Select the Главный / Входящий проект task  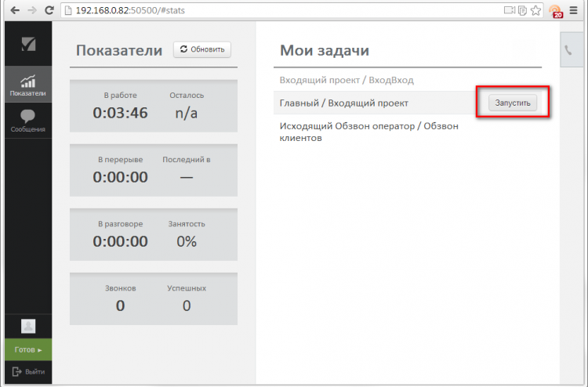[x=344, y=103]
